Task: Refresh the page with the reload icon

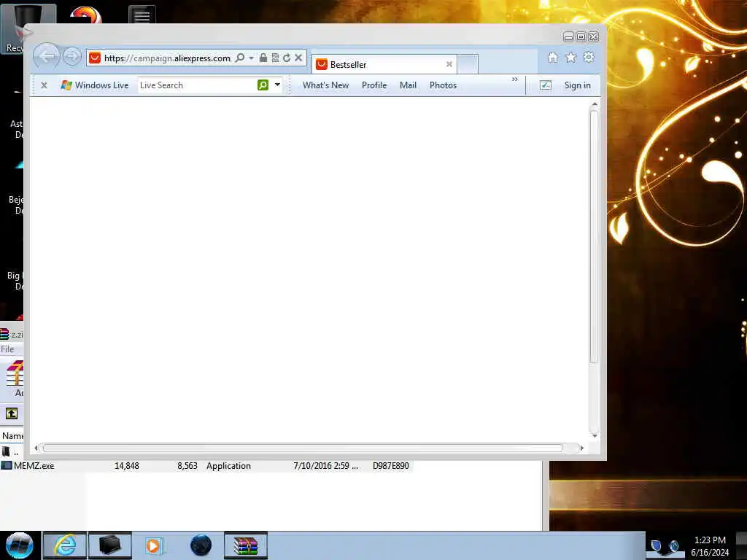Action: coord(287,58)
